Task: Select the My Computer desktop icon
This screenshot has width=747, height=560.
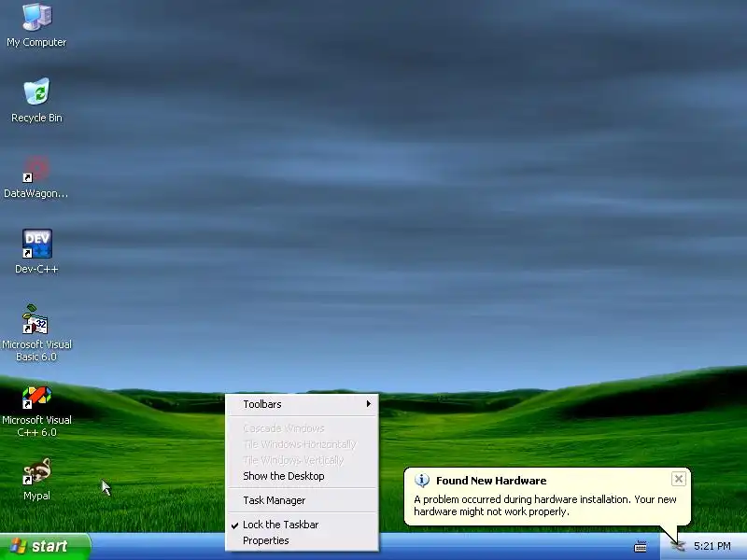Action: 36,25
